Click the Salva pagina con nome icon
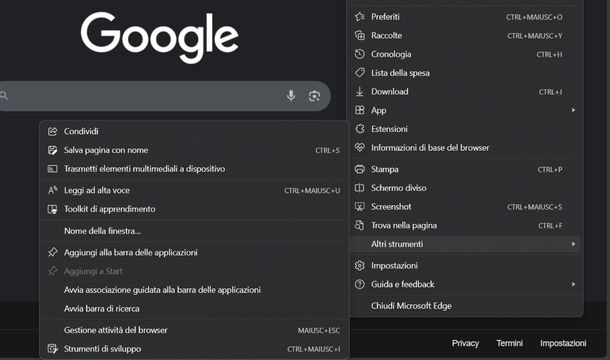The width and height of the screenshot is (610, 360). (x=53, y=150)
